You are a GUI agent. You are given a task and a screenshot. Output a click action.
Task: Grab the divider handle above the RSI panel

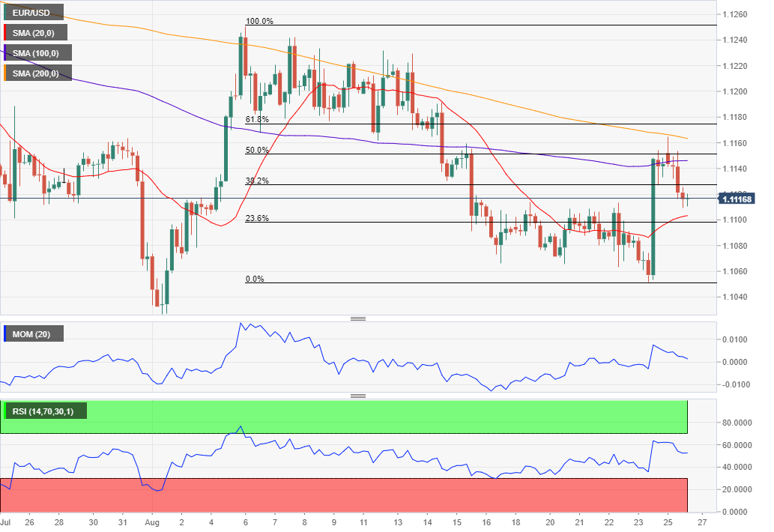pyautogui.click(x=358, y=396)
